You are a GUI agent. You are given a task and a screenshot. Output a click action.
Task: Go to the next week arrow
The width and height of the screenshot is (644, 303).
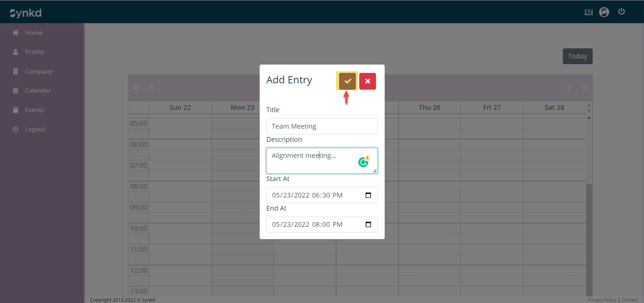coord(569,88)
